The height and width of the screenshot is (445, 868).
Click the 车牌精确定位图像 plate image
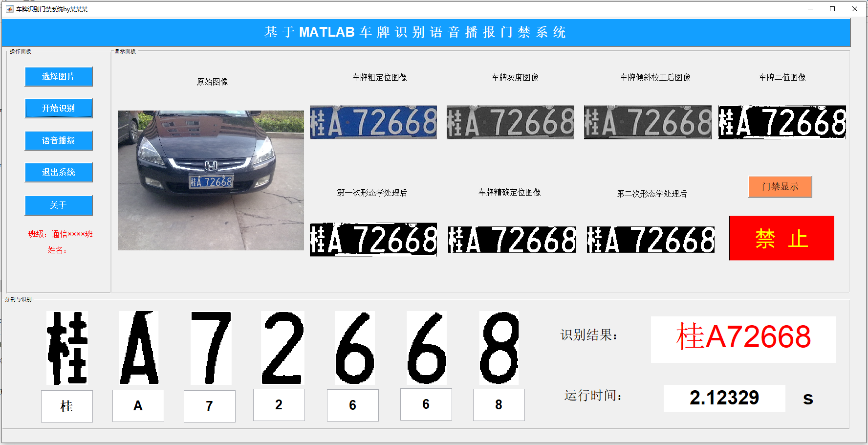click(512, 240)
